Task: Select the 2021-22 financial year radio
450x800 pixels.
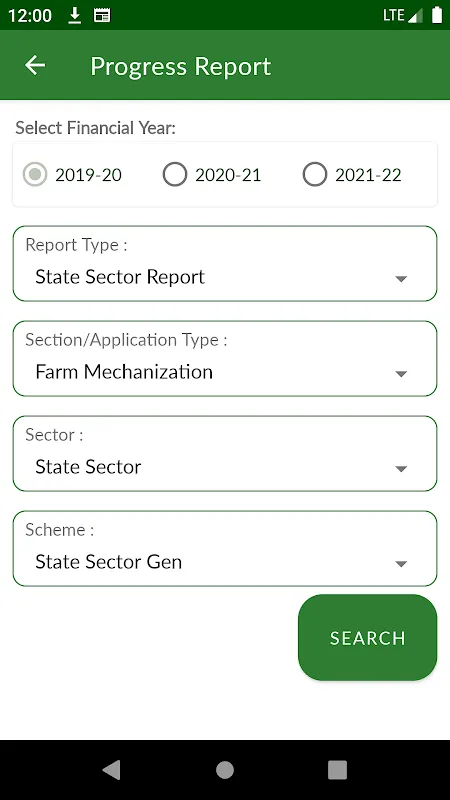Action: (315, 175)
